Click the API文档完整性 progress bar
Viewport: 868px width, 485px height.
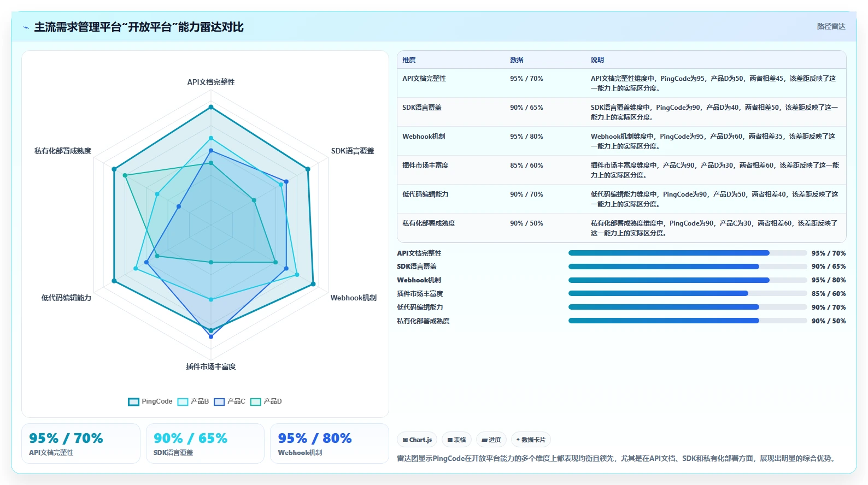tap(688, 253)
